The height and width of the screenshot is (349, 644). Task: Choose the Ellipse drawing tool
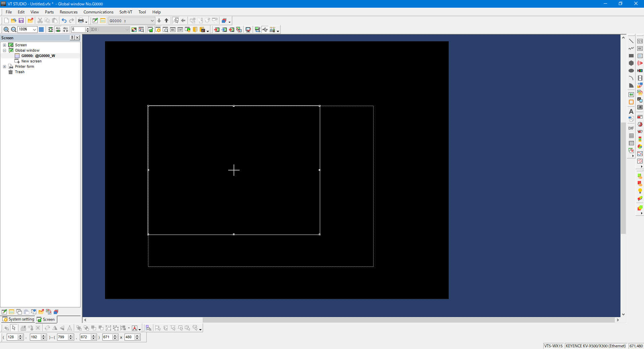pyautogui.click(x=631, y=70)
